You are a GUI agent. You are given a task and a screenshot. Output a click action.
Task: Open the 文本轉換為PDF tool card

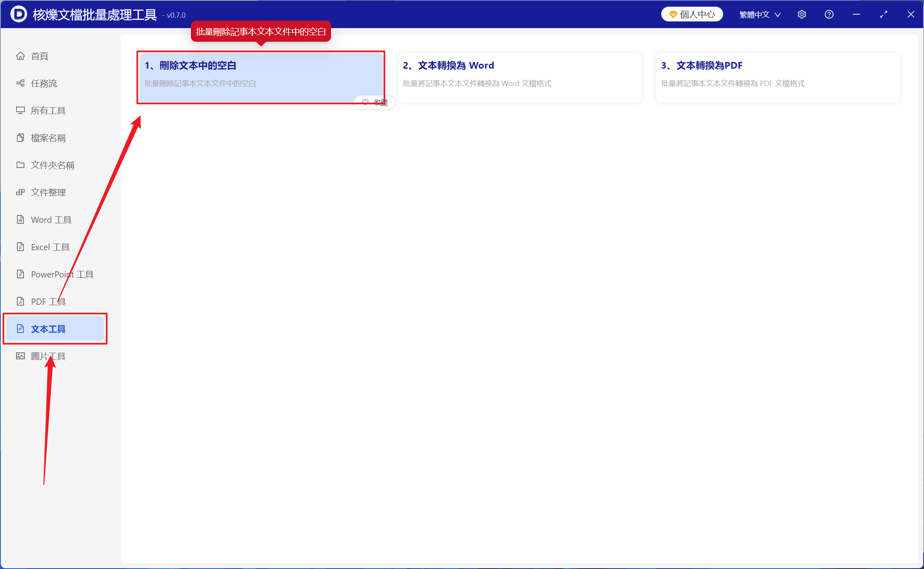coord(778,77)
